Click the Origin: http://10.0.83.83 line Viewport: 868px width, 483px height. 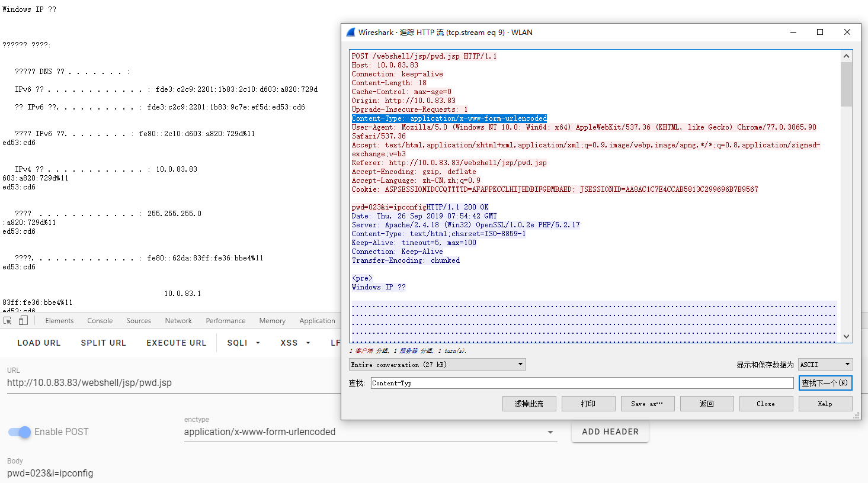(x=403, y=101)
